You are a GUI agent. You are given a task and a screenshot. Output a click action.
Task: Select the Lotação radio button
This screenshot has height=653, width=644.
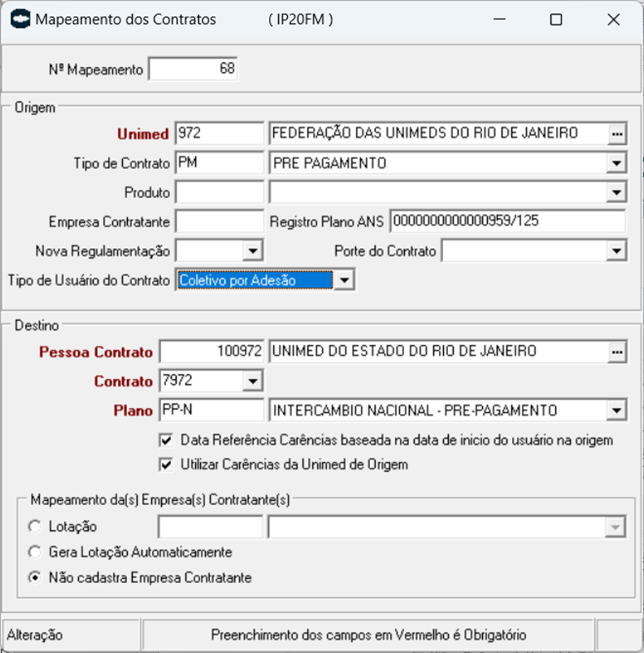click(35, 527)
